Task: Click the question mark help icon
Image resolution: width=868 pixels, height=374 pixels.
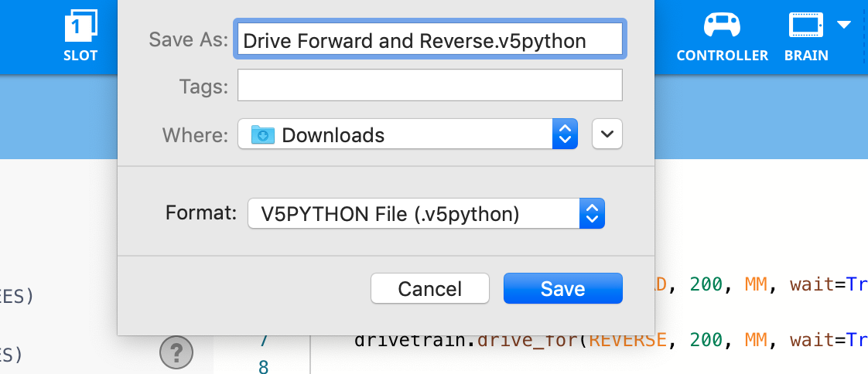Action: point(176,353)
